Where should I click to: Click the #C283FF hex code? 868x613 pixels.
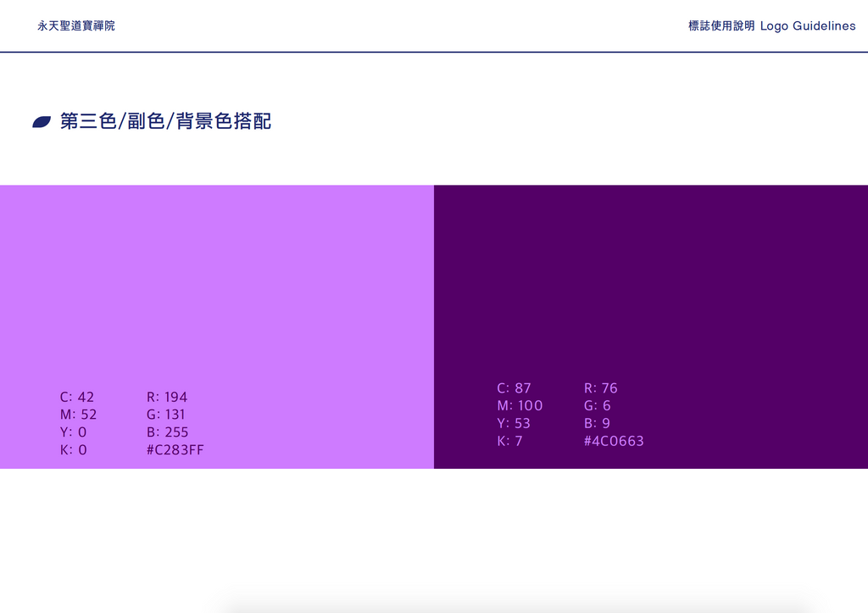(175, 449)
